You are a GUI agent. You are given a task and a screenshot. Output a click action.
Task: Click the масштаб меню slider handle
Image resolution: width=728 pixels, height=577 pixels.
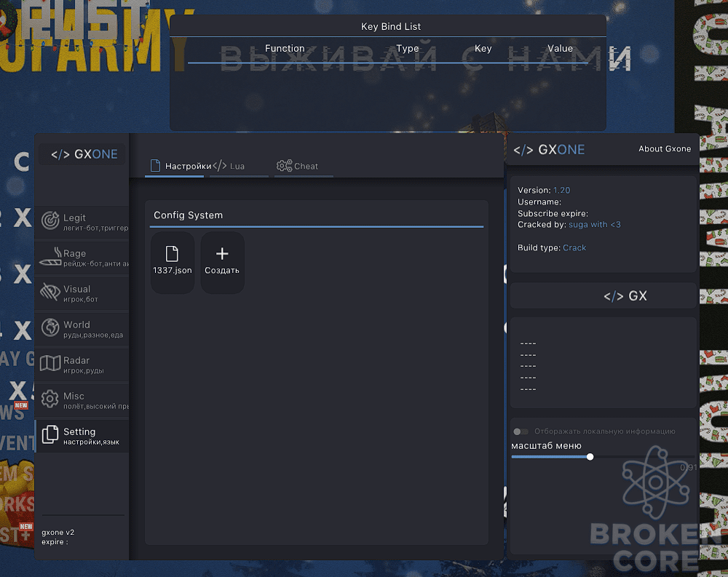(x=590, y=457)
